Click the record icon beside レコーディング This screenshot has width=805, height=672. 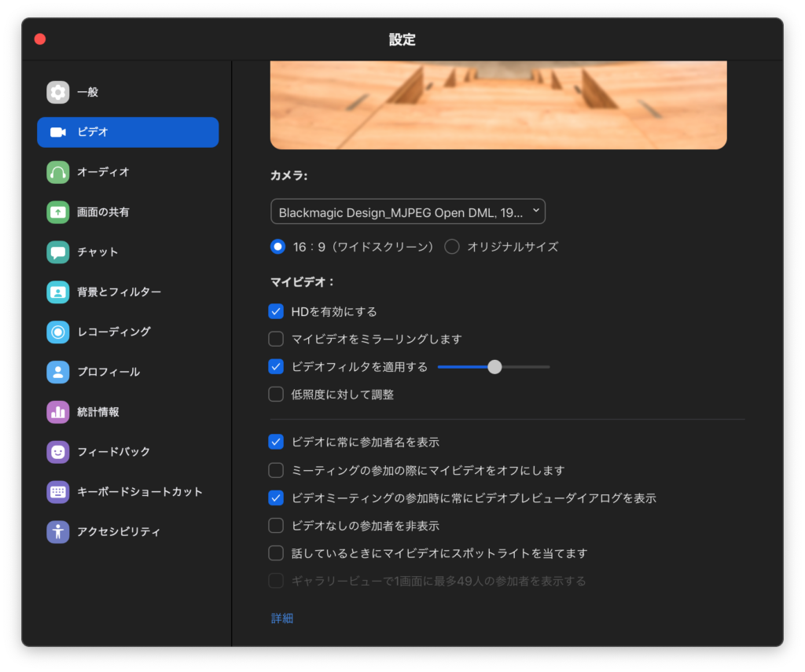pyautogui.click(x=58, y=332)
